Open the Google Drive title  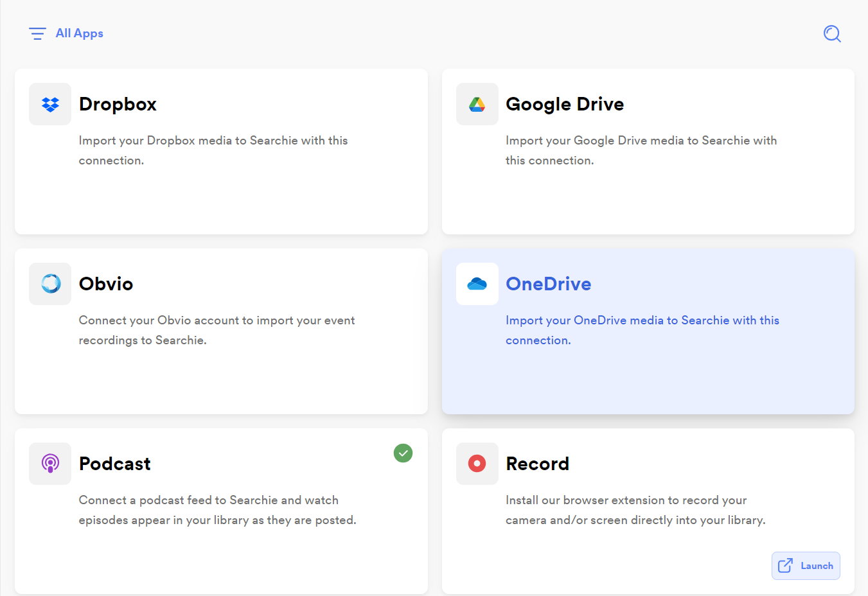565,104
